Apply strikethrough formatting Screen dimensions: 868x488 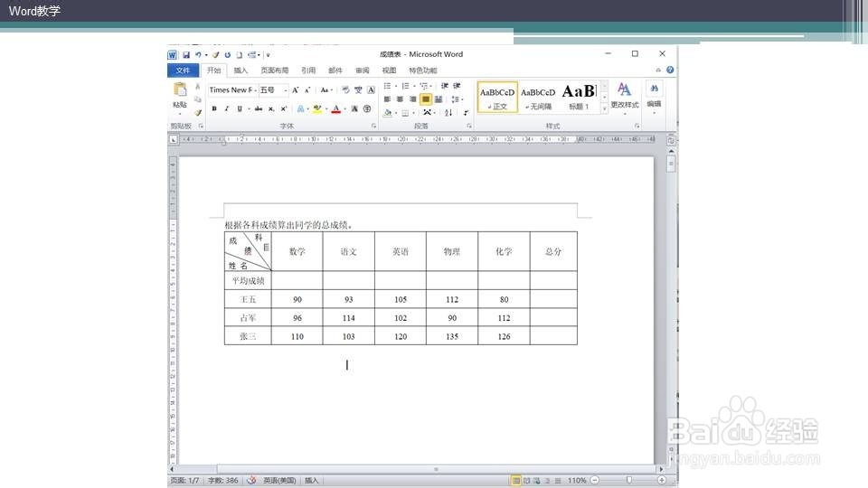click(259, 109)
